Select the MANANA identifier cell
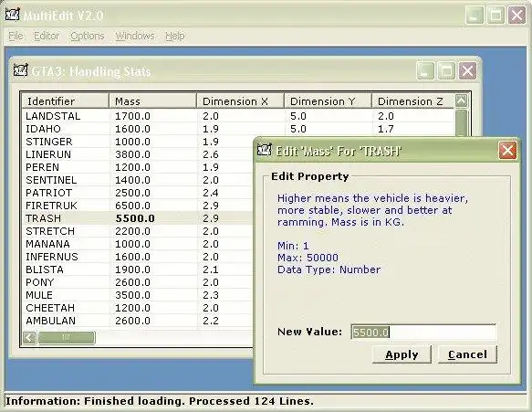Viewport: 532px width, 412px height. pos(47,244)
